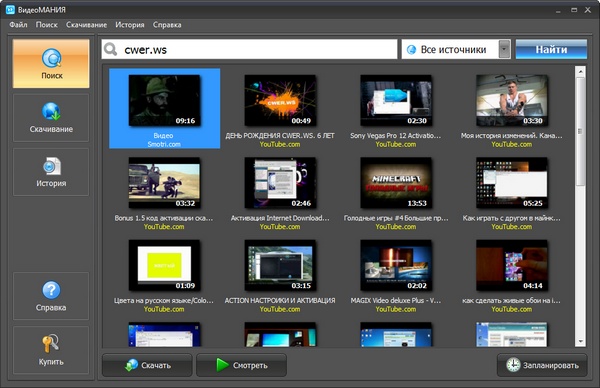Select the CWER.WS birthday video thumbnail 00:49
The height and width of the screenshot is (388, 600).
coord(280,100)
